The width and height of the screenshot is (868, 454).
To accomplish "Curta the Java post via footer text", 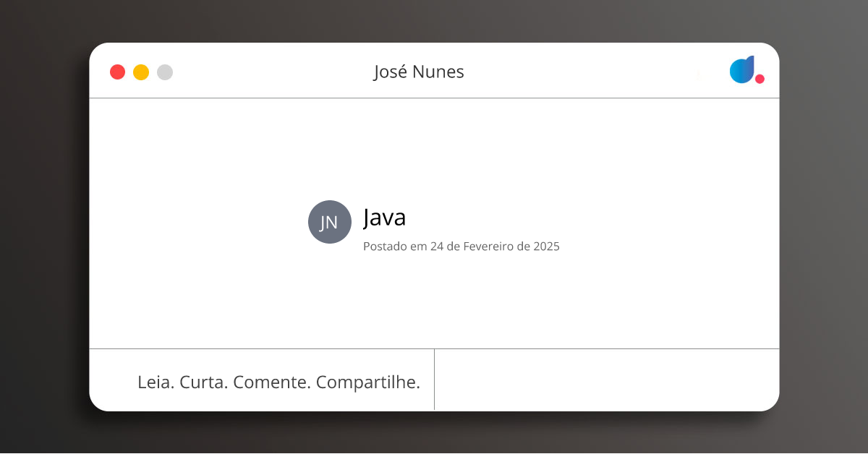I will coord(203,382).
